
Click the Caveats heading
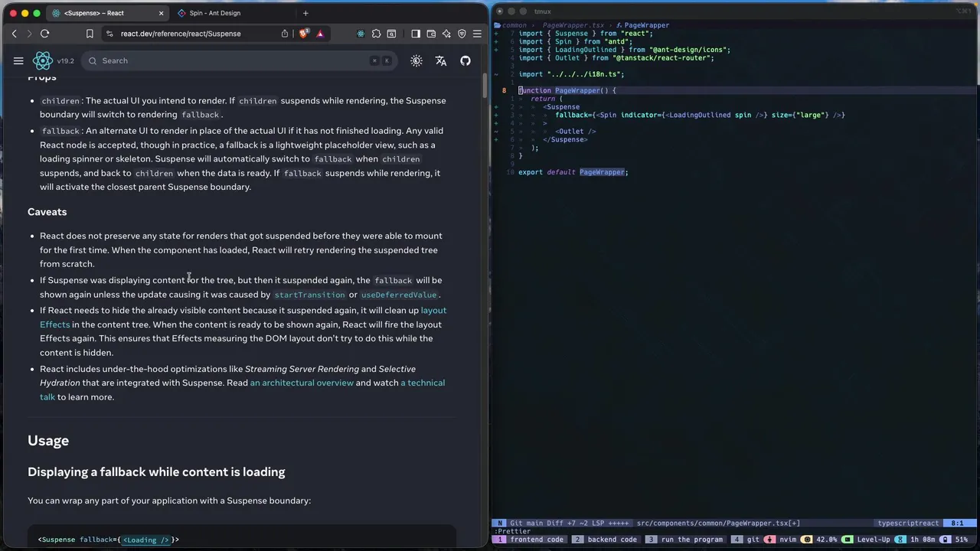pyautogui.click(x=47, y=212)
